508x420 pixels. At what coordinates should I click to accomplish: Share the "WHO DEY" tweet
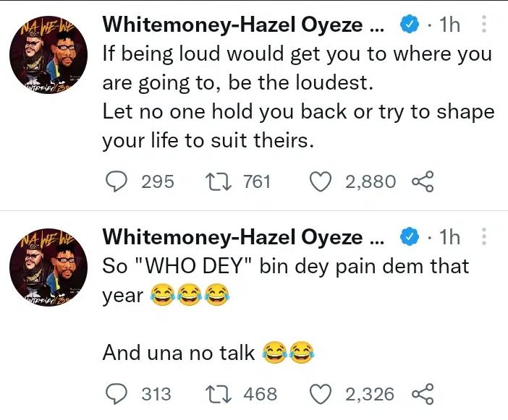tap(421, 394)
